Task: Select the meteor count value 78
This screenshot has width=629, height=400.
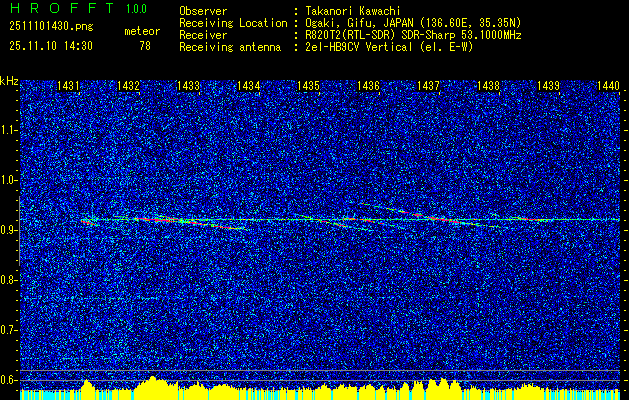Action: click(x=145, y=46)
